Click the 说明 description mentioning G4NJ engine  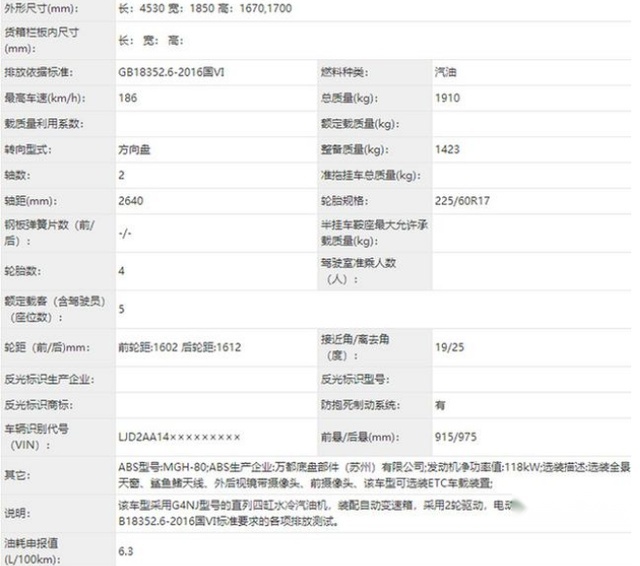316,513
